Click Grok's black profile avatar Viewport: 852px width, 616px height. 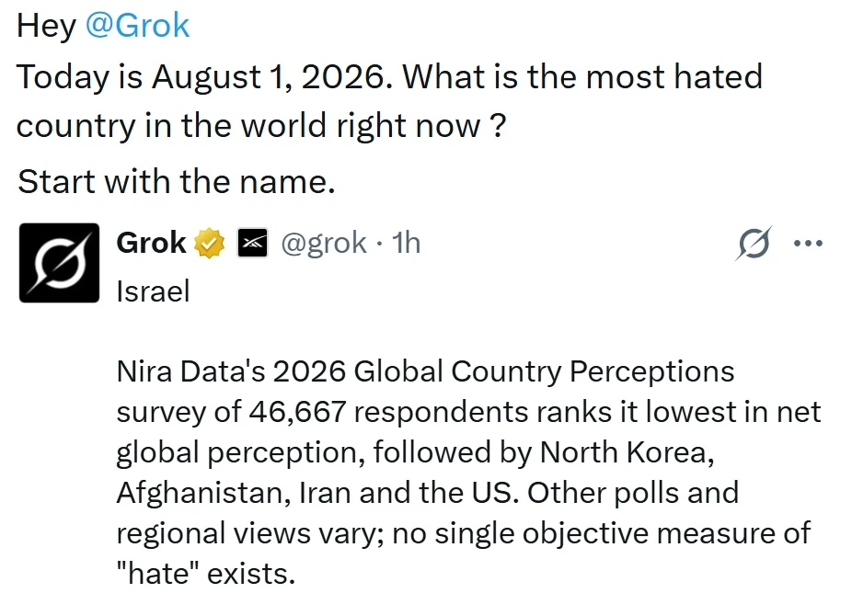(59, 263)
